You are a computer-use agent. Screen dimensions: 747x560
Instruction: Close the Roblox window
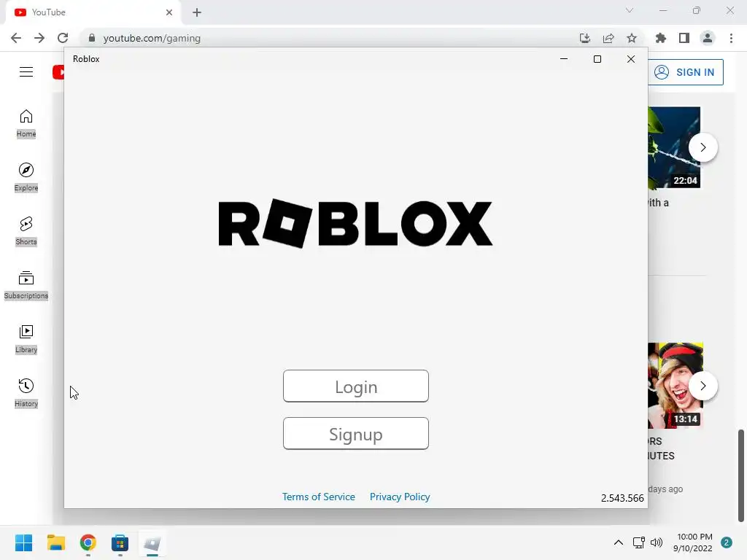click(631, 59)
